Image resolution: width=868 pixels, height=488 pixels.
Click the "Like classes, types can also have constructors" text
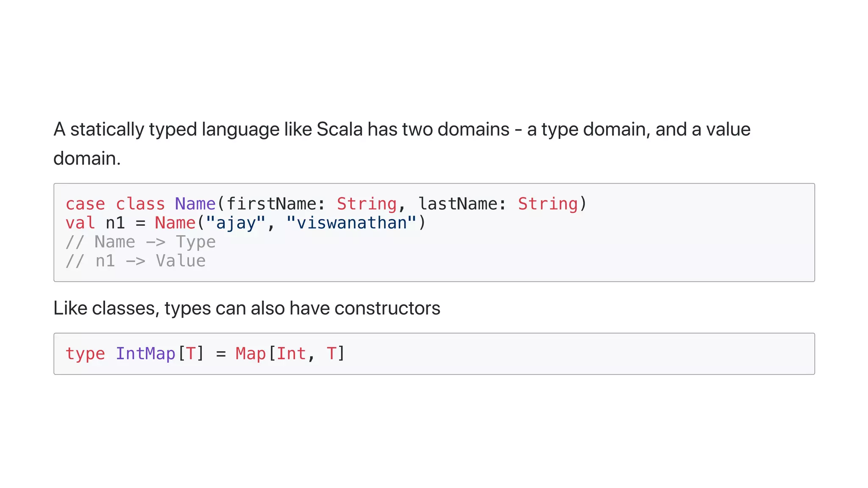[x=247, y=308]
